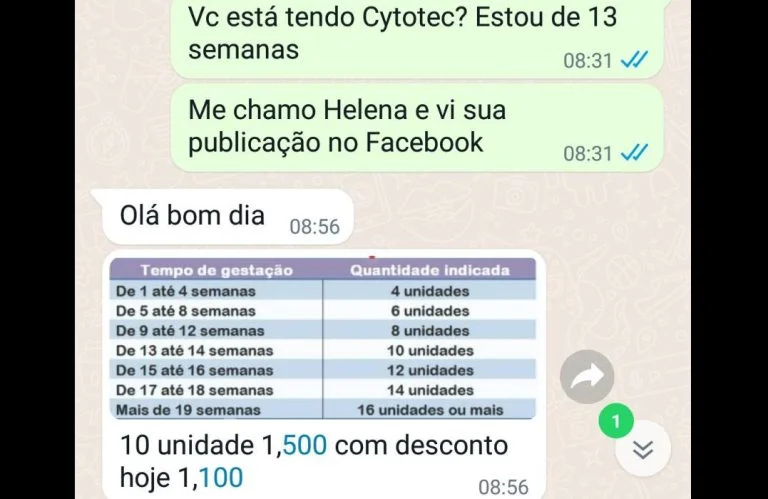Image resolution: width=768 pixels, height=499 pixels.
Task: Tap the green unread badge showing 1
Action: pos(616,421)
